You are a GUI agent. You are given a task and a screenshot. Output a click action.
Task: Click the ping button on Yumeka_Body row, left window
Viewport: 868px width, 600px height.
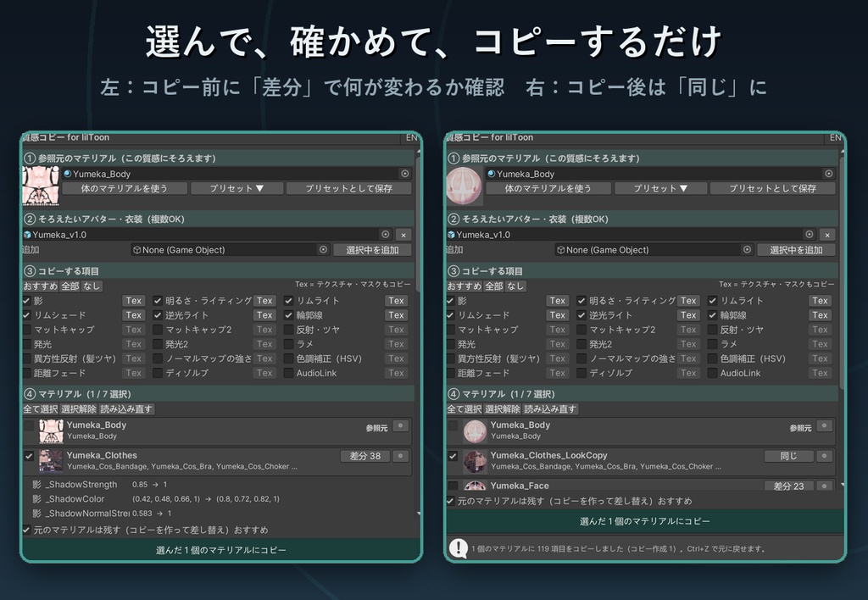tap(400, 425)
